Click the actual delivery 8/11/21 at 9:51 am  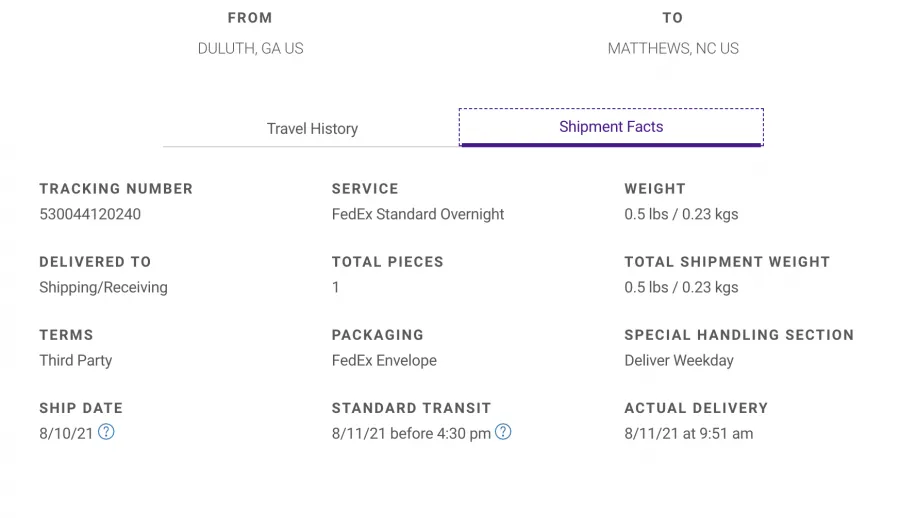coord(689,434)
